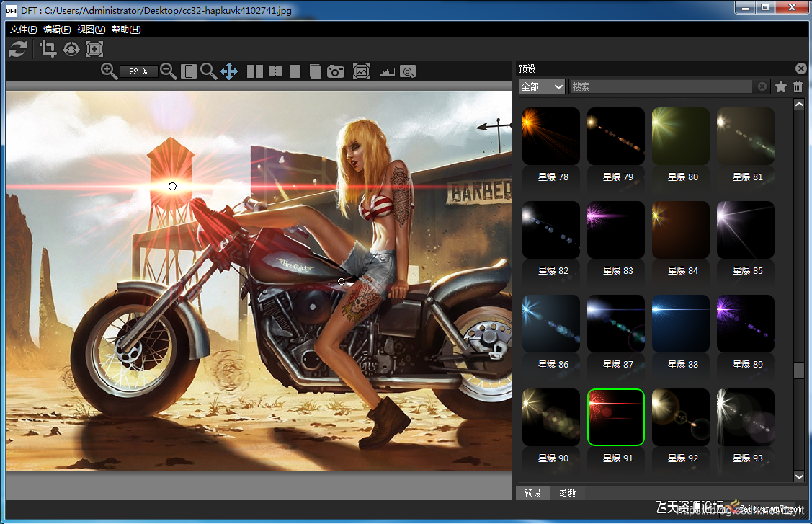Click flare center control point on water tower
The height and width of the screenshot is (524, 812).
(x=172, y=186)
